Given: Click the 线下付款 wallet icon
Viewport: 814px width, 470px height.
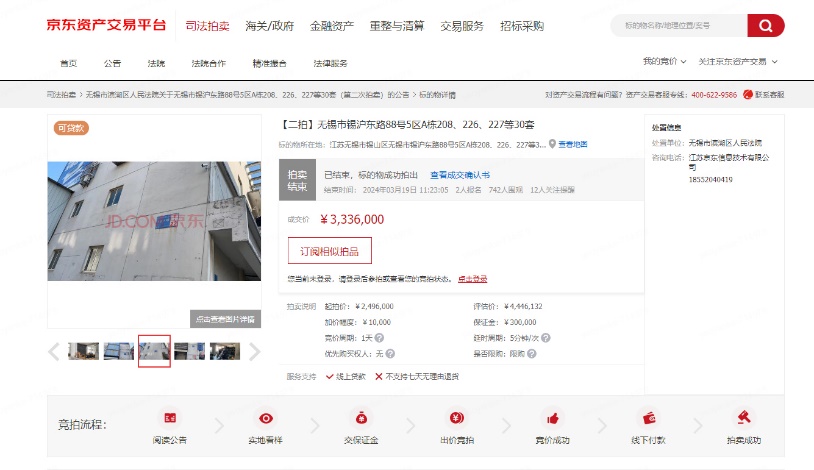Looking at the screenshot, I should [x=648, y=418].
